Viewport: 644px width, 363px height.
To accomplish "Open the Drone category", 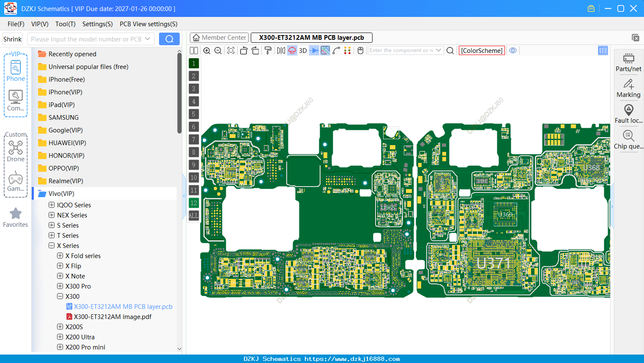I will (16, 151).
